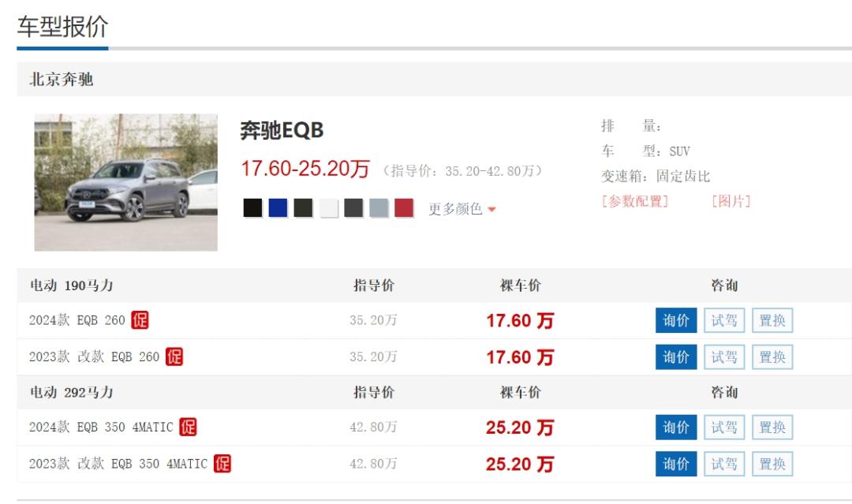Click the 25.20 万 price for 2024款 EQB 350 4MATIC
852x504 pixels.
[x=520, y=427]
